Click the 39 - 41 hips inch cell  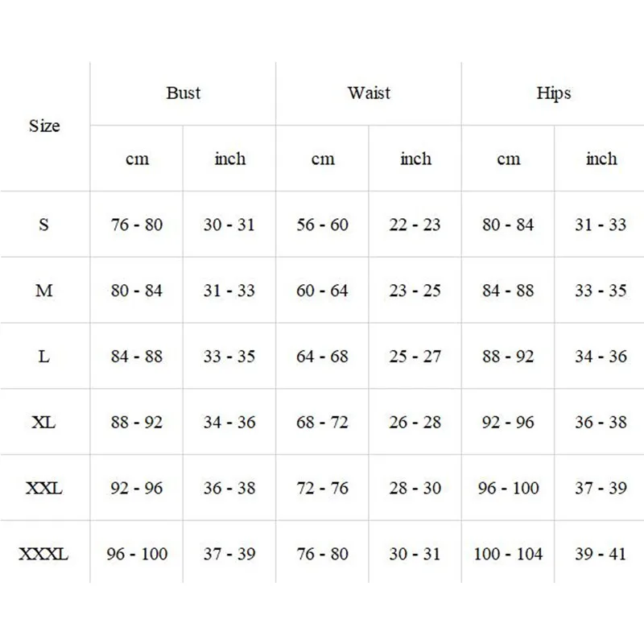601,554
